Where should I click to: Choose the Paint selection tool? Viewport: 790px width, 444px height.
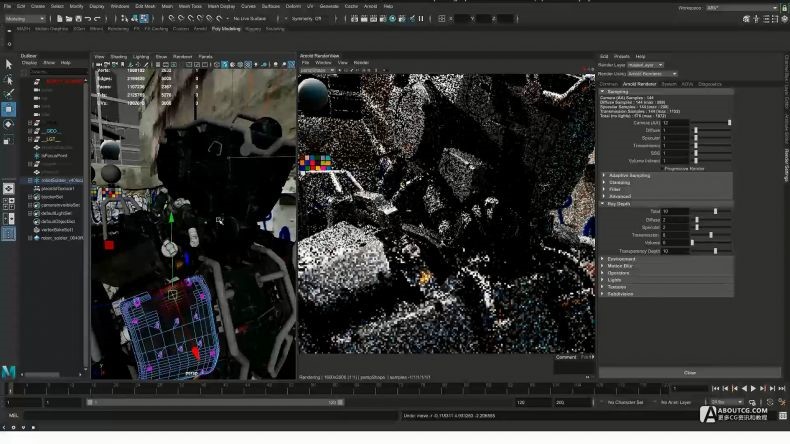9,94
